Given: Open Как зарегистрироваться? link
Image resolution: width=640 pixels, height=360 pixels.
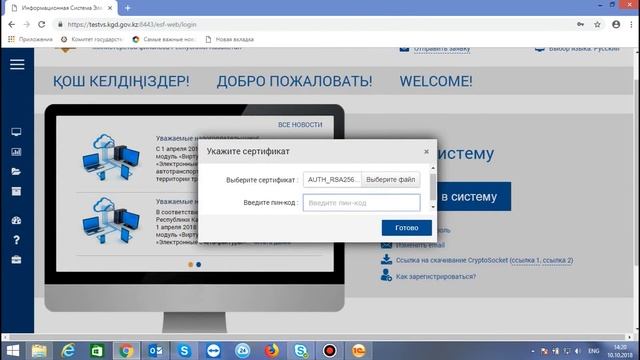Looking at the screenshot, I should (436, 276).
